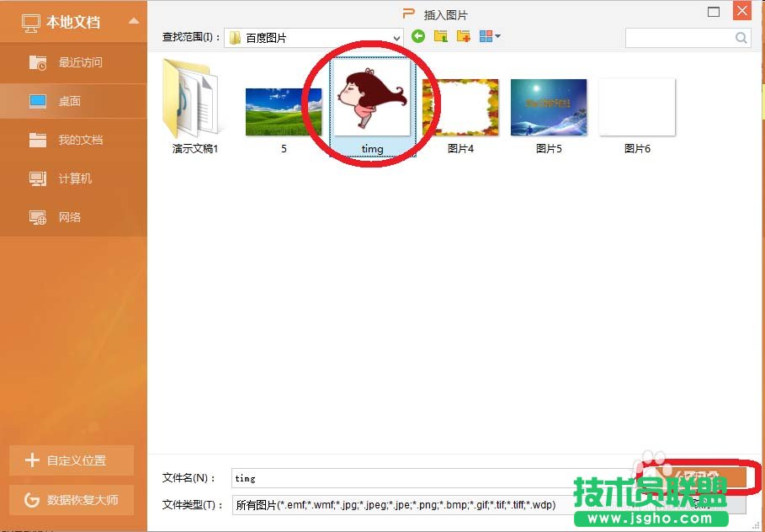Open the view mode dropdown
The image size is (765, 532).
click(x=490, y=36)
